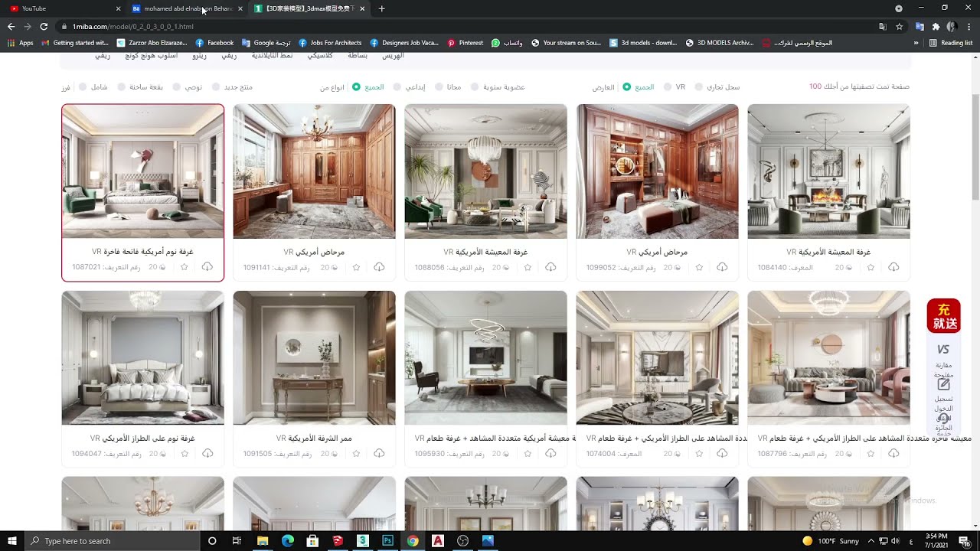The height and width of the screenshot is (551, 980).
Task: Star the model with ID 1091141
Action: click(356, 267)
